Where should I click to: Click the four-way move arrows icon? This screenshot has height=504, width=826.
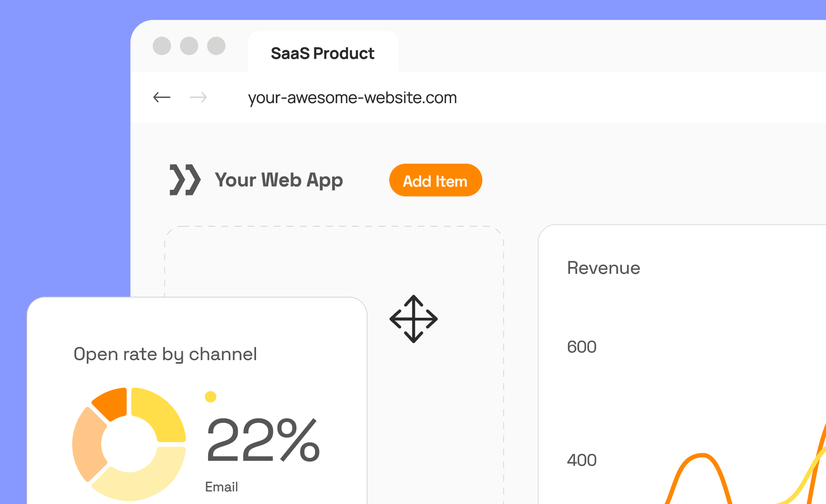(x=414, y=319)
